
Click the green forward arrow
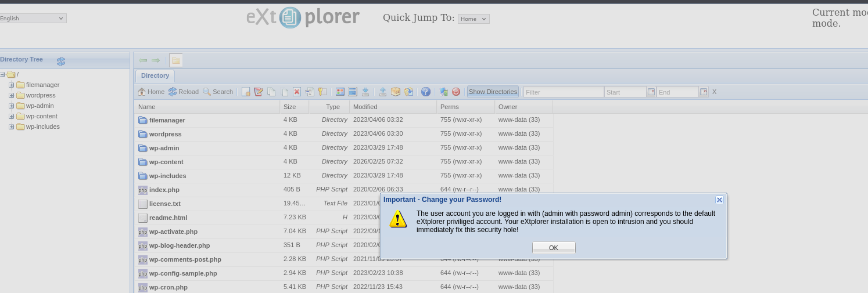(156, 60)
